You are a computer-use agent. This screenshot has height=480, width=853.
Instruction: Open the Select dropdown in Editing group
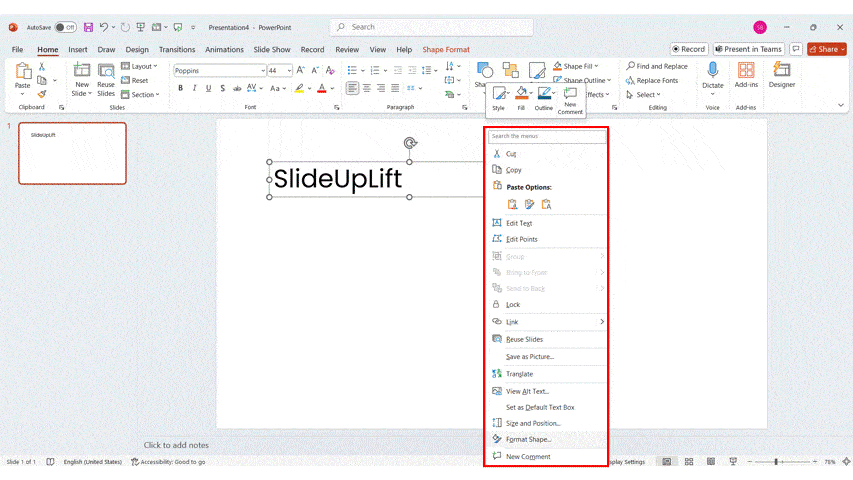pos(643,95)
